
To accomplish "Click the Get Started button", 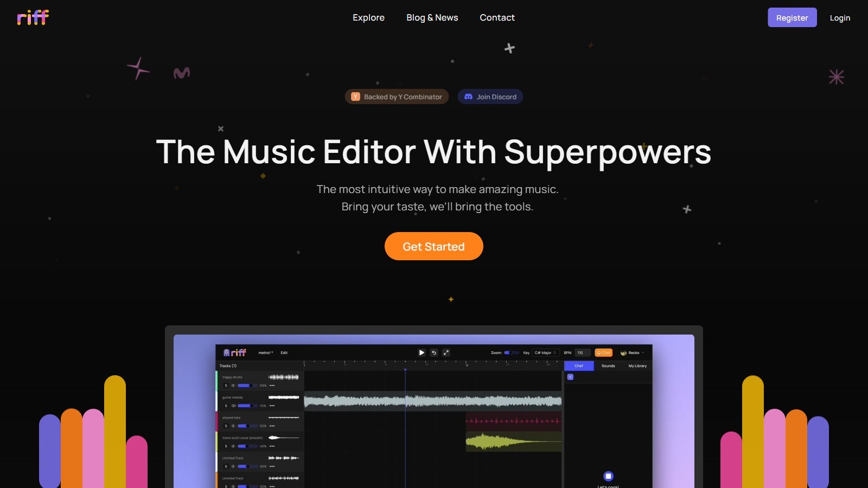I will click(x=433, y=246).
